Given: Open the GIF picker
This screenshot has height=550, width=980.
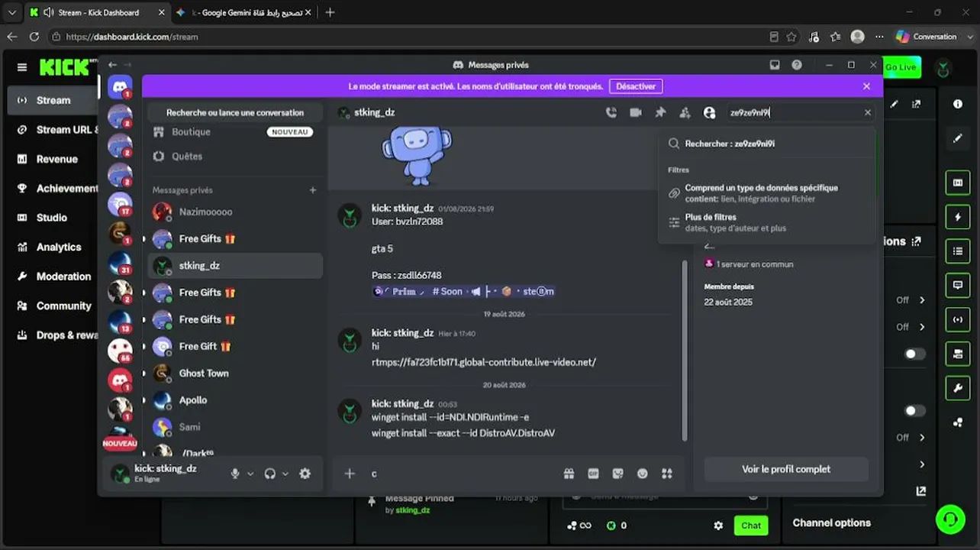Looking at the screenshot, I should click(593, 474).
